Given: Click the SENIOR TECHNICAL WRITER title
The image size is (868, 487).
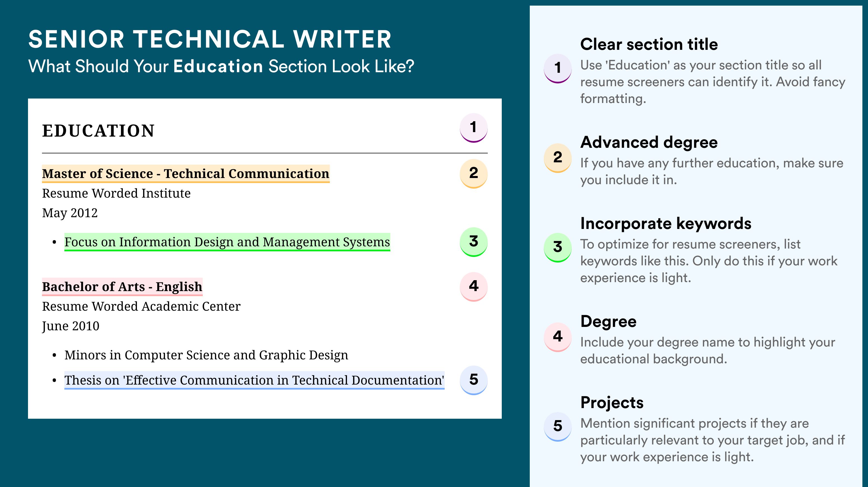Looking at the screenshot, I should tap(210, 39).
